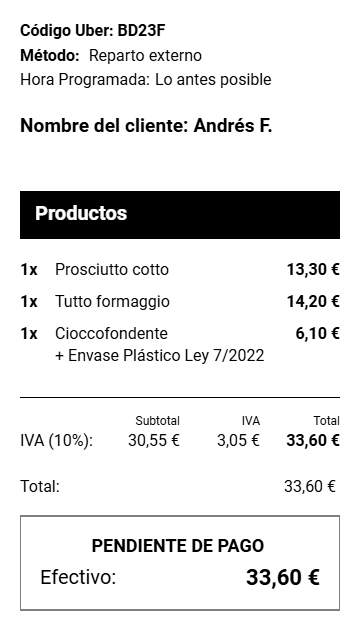Click the Total: label
Screen dimensions: 362x641
tap(40, 486)
